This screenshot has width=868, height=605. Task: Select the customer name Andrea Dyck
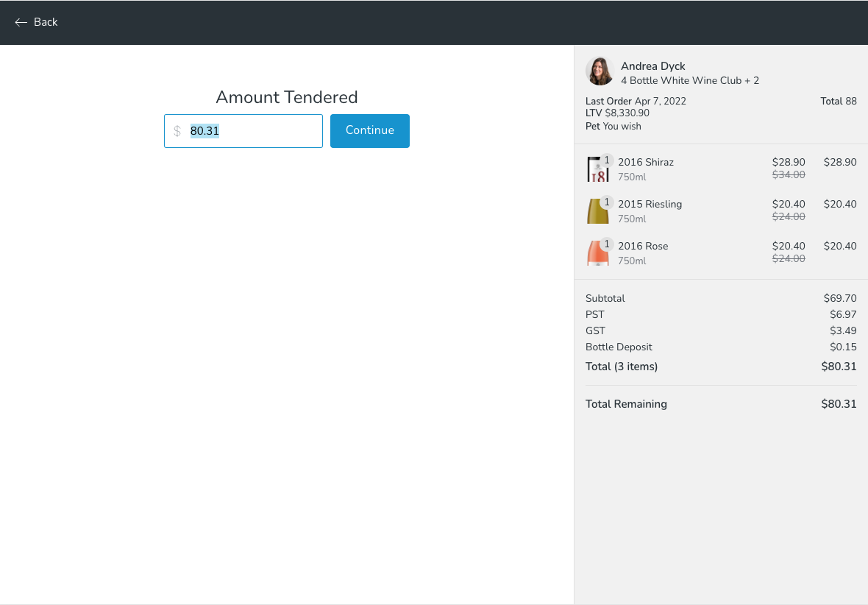pyautogui.click(x=652, y=66)
